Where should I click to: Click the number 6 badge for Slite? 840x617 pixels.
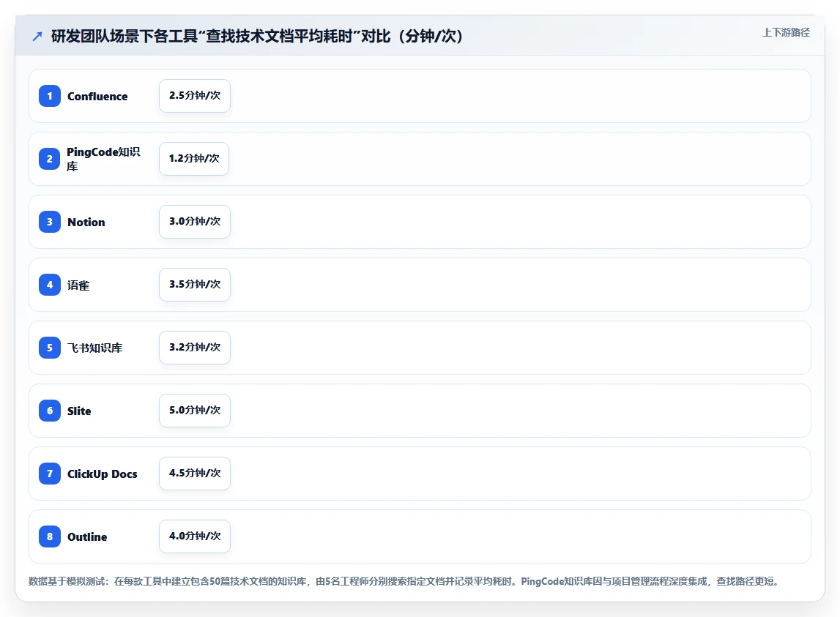50,411
